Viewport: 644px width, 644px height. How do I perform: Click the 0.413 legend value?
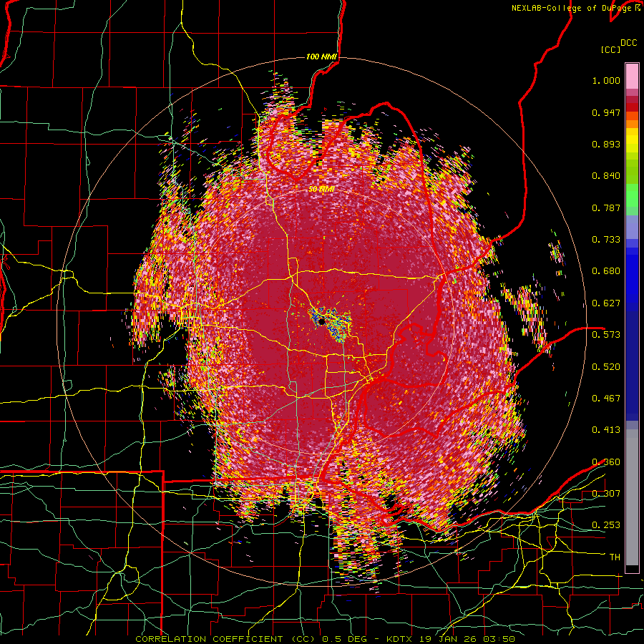point(606,430)
